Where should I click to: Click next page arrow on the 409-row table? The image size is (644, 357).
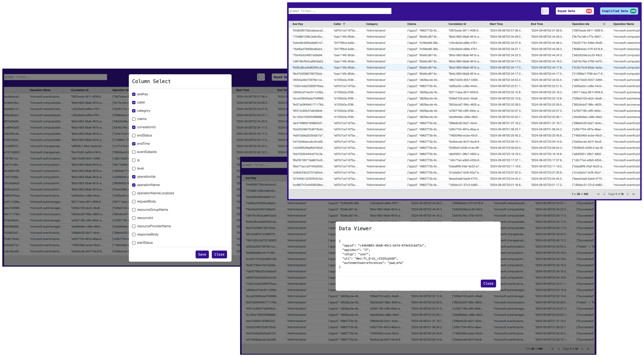pyautogui.click(x=582, y=349)
